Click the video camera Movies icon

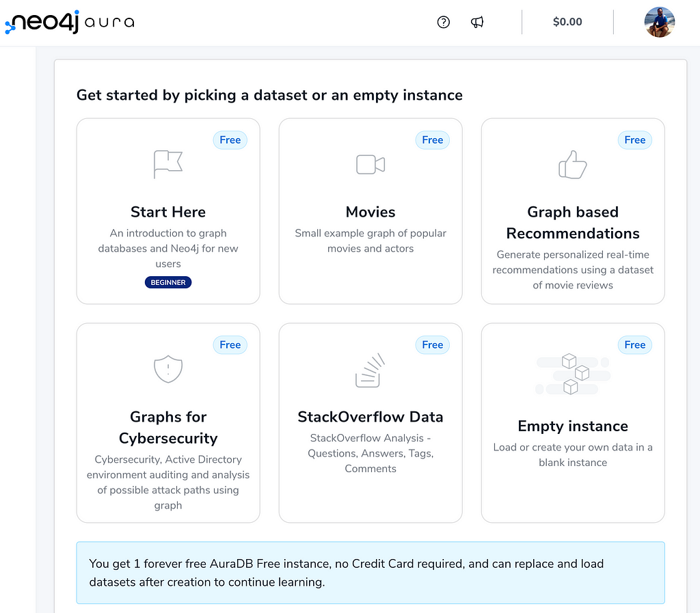pyautogui.click(x=371, y=165)
